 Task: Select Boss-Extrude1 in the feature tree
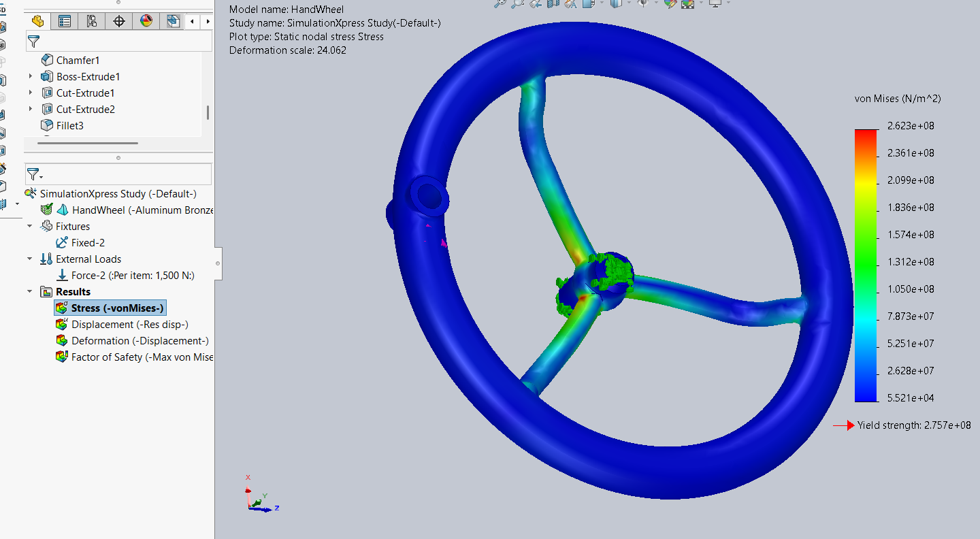(x=88, y=76)
